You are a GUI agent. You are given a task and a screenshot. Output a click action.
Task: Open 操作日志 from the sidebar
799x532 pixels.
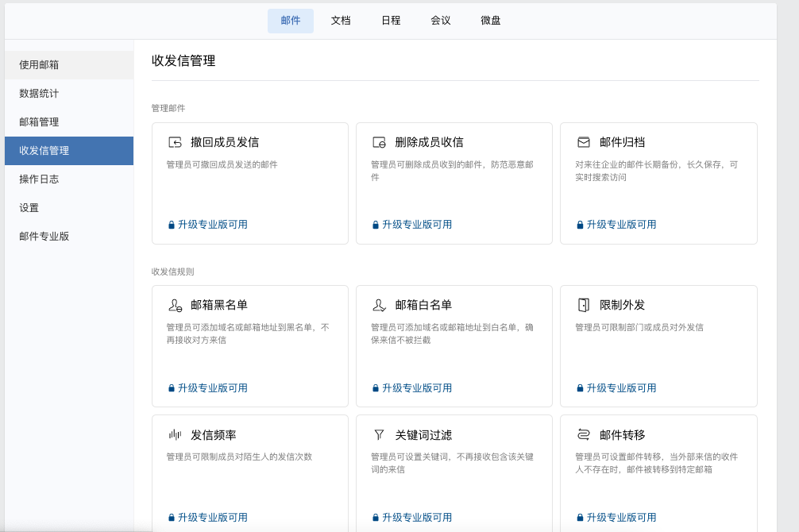pyautogui.click(x=39, y=179)
